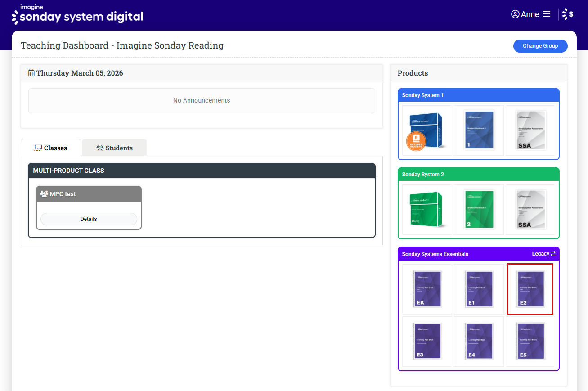Viewport: 588px width, 391px height.
Task: Select the Classes tab
Action: click(x=51, y=148)
